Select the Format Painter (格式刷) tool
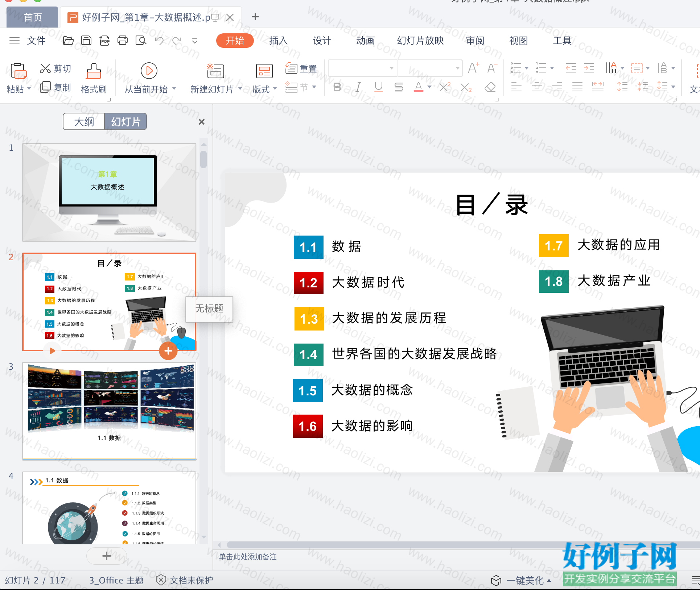 coord(94,79)
